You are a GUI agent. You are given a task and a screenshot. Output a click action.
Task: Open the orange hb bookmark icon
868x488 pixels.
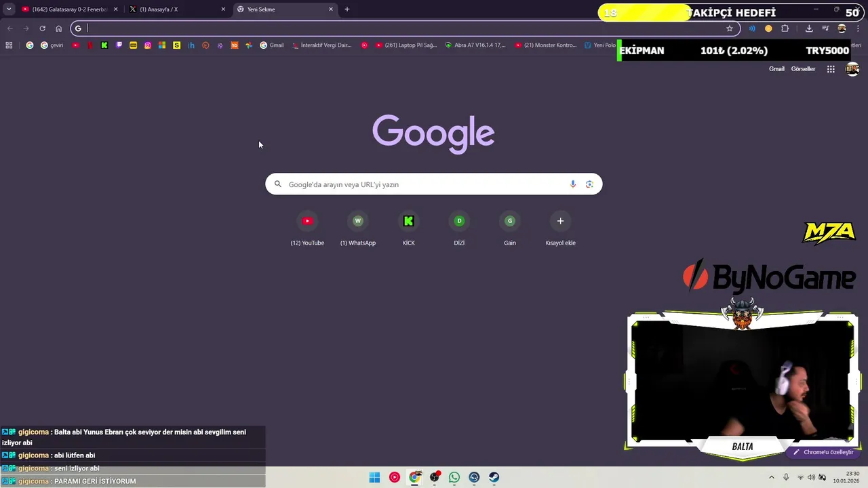click(235, 45)
